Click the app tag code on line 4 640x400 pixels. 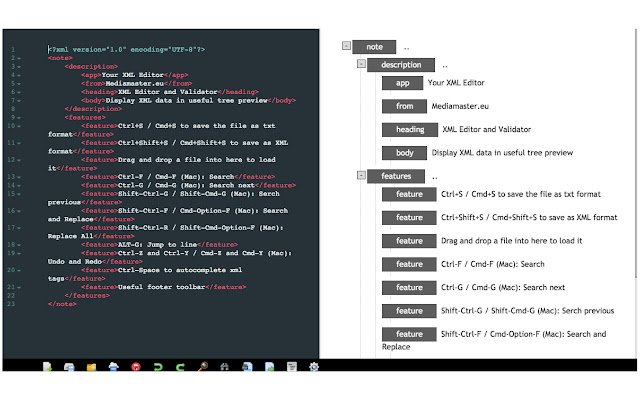pos(134,75)
